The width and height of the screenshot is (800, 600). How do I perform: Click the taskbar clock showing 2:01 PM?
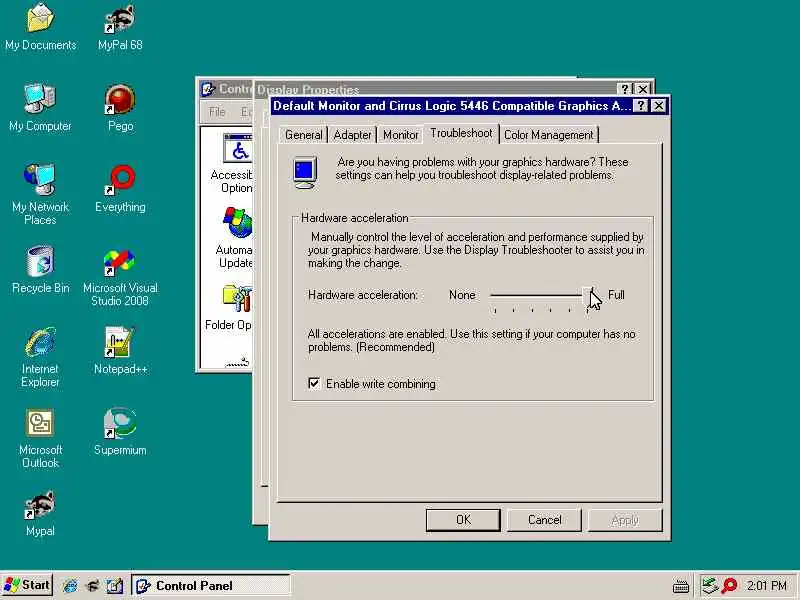(x=766, y=586)
